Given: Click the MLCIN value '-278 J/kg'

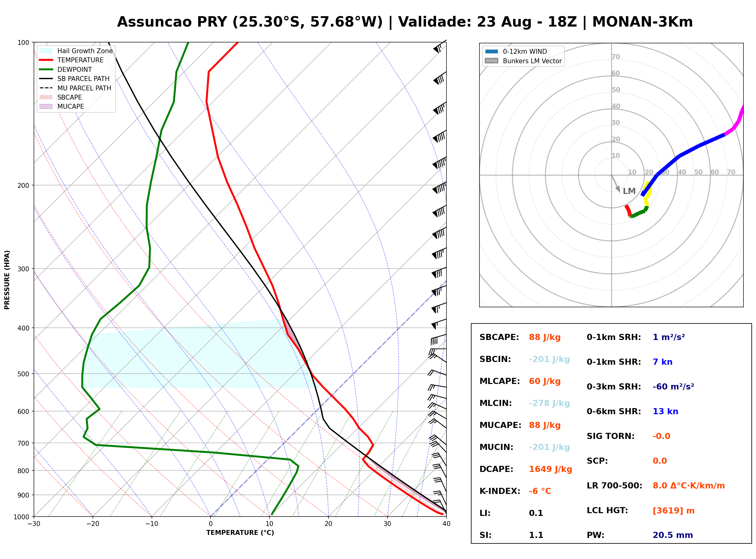Looking at the screenshot, I should (549, 403).
